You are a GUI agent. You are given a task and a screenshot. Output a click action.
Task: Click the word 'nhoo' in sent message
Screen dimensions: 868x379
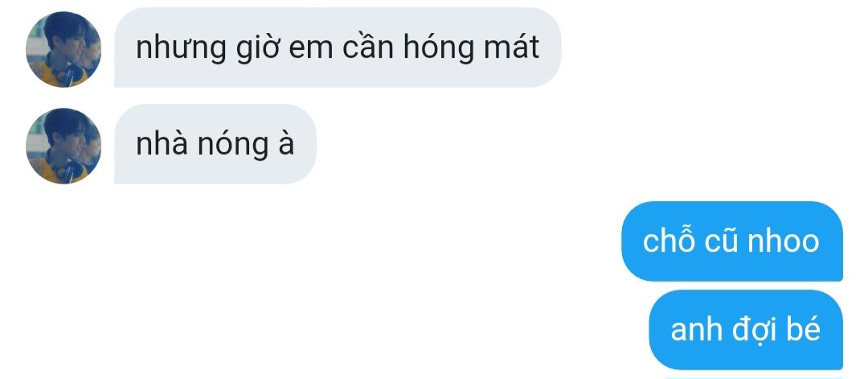[x=784, y=241]
